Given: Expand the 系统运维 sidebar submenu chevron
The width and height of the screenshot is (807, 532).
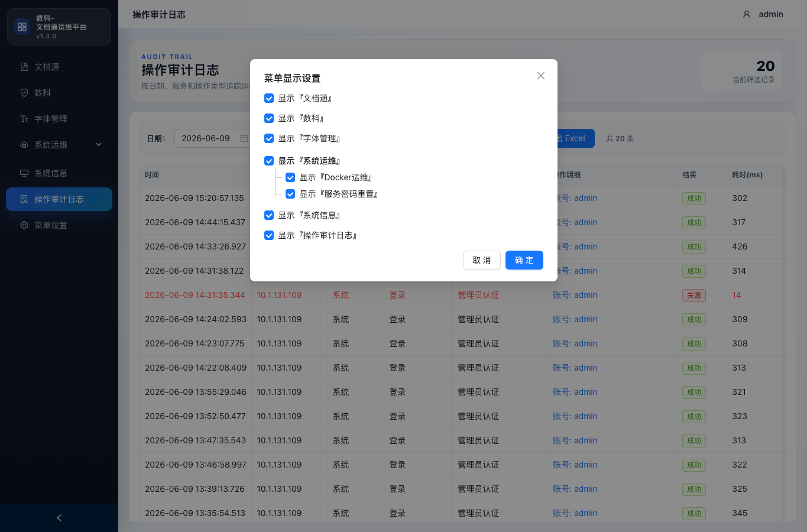Looking at the screenshot, I should (x=99, y=145).
